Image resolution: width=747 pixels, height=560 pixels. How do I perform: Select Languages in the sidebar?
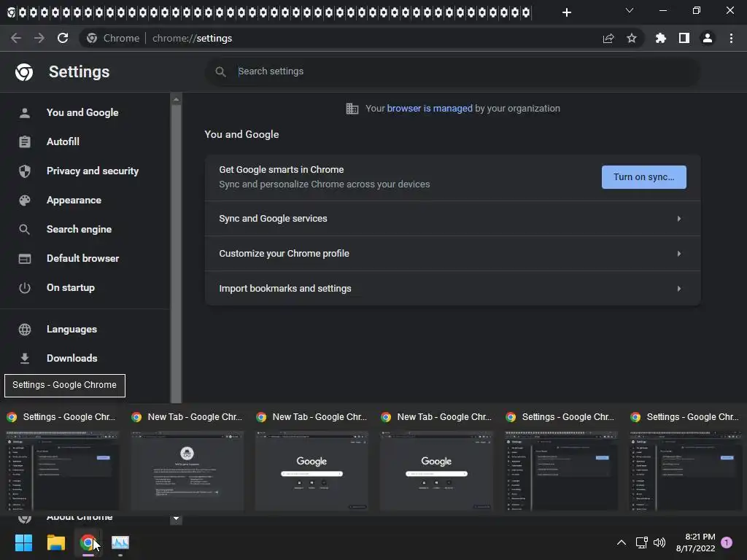(x=72, y=329)
